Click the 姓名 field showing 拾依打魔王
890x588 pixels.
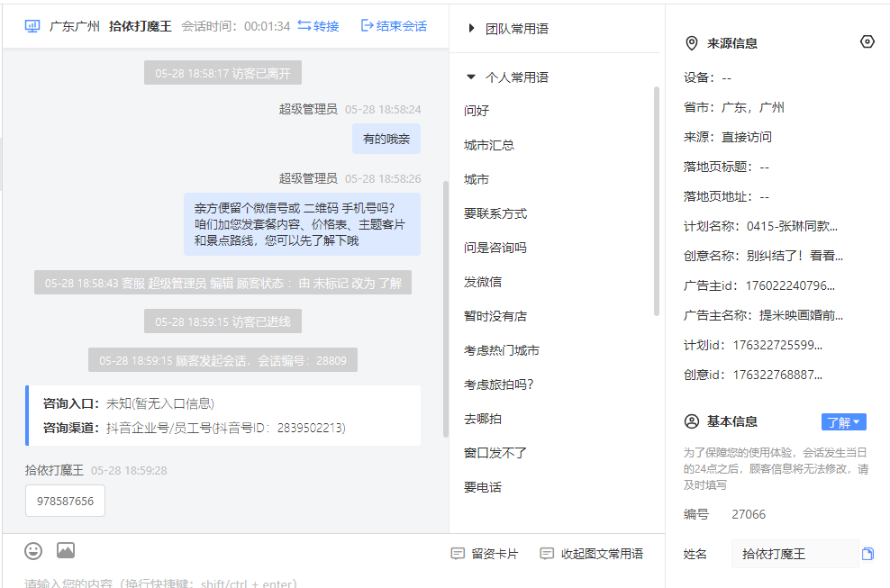coord(795,554)
